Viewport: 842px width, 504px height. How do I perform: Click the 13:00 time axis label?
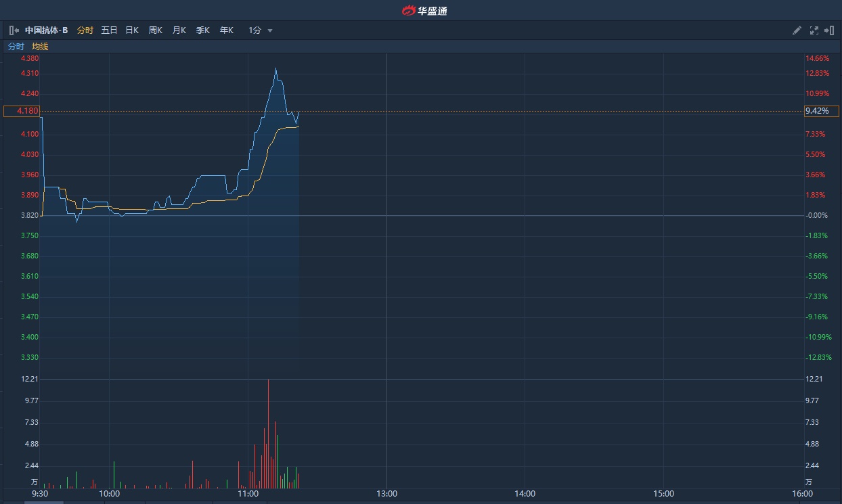click(x=386, y=494)
